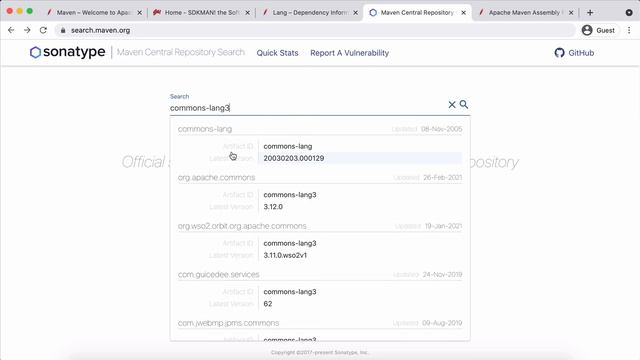This screenshot has height=360, width=640.
Task: Click the Chrome circle indicator top right
Action: point(629,13)
